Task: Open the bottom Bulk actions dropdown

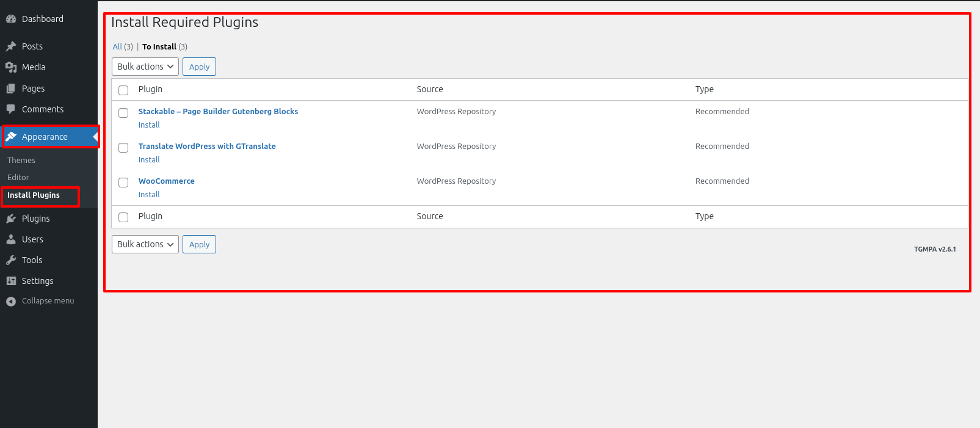Action: 145,244
